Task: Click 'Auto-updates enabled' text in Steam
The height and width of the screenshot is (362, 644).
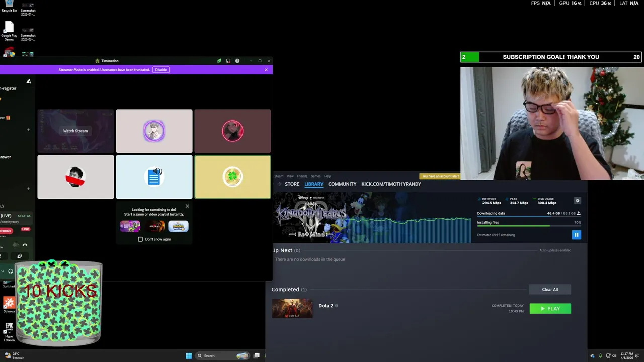Action: [555, 250]
